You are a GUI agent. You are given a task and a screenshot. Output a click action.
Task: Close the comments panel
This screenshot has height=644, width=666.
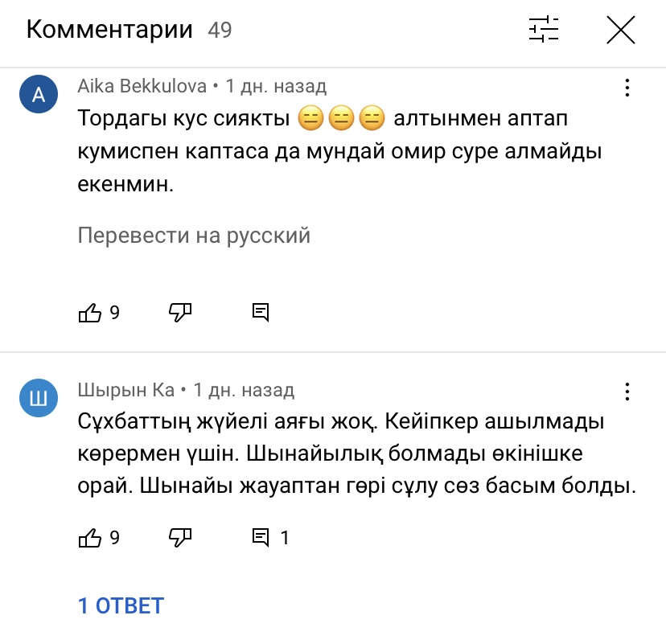[x=620, y=31]
